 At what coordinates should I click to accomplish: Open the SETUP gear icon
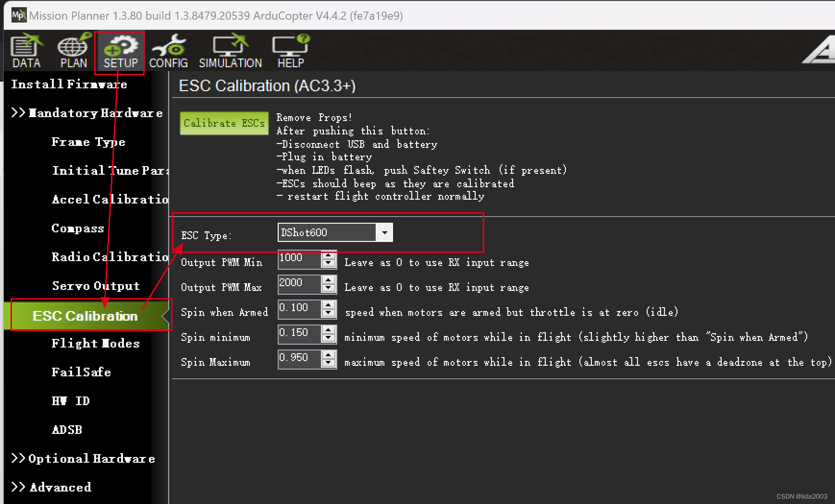120,52
